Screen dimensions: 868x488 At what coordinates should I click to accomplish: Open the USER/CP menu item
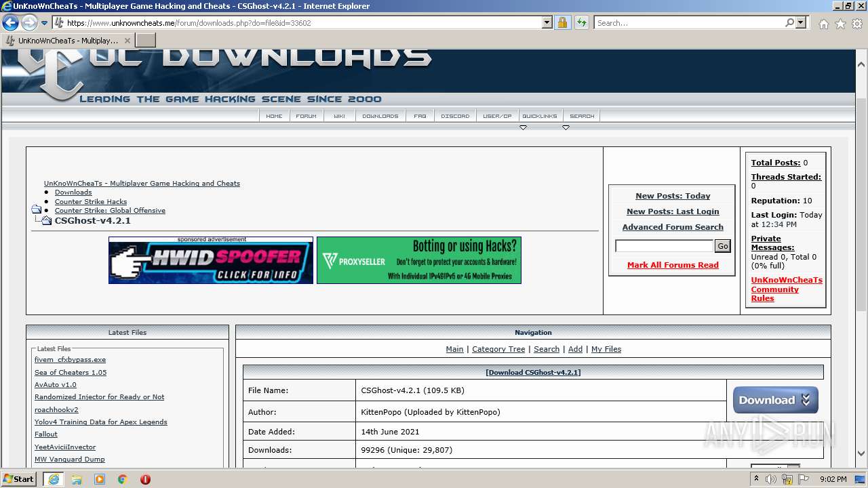497,116
